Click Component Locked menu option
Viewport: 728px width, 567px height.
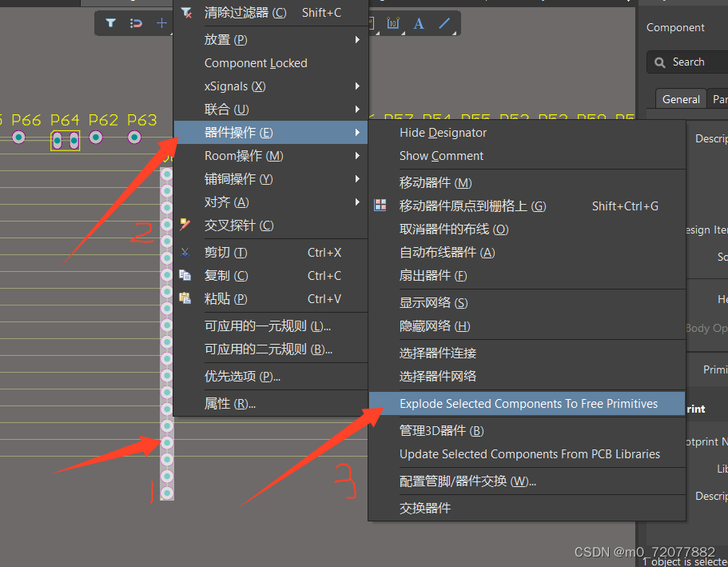click(256, 63)
